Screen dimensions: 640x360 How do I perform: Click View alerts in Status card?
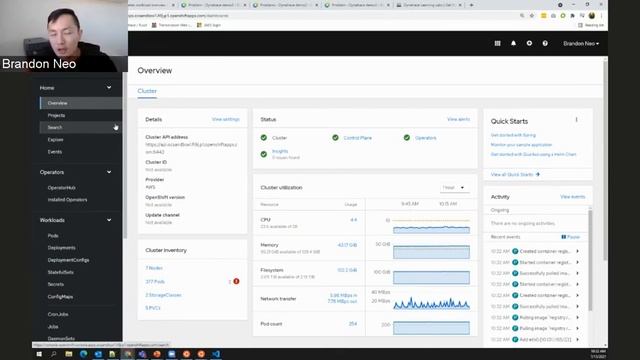point(458,119)
